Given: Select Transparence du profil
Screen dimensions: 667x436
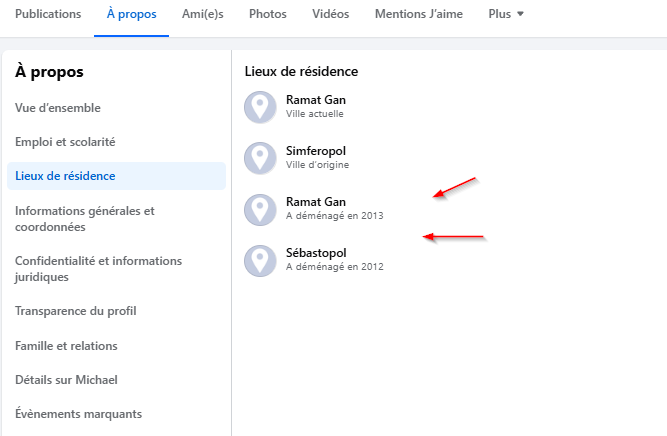Looking at the screenshot, I should pos(76,311).
